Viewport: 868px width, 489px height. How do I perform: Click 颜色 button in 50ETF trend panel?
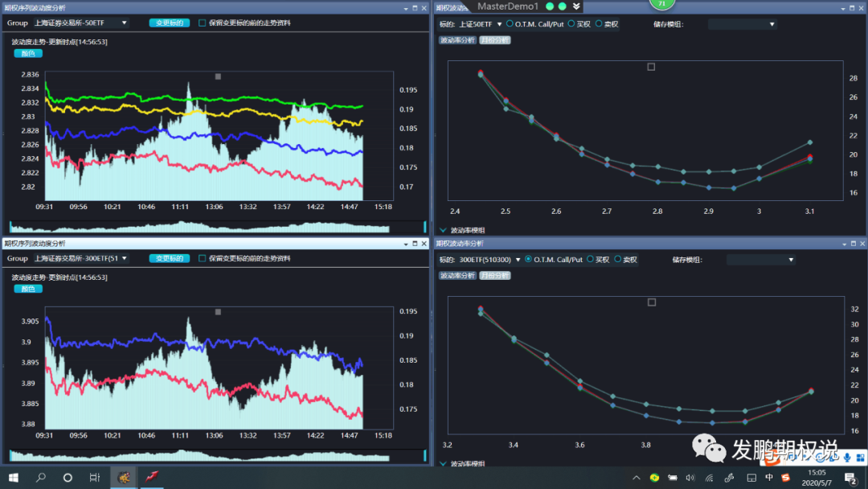(x=28, y=53)
